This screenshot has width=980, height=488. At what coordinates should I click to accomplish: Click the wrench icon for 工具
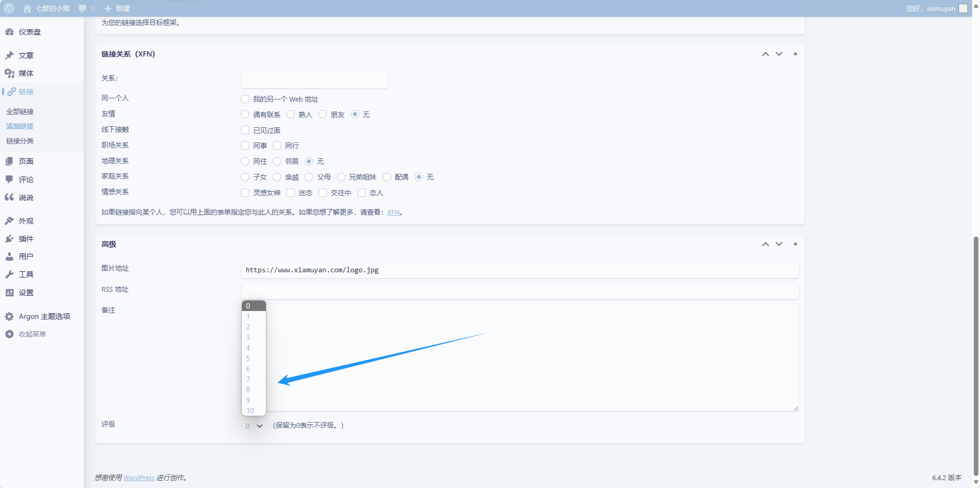click(x=9, y=274)
